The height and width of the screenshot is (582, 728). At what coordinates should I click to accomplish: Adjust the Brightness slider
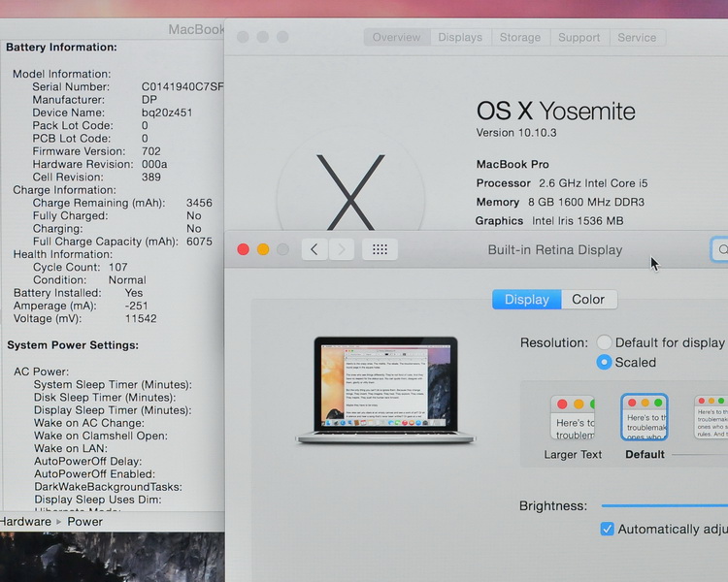[664, 506]
